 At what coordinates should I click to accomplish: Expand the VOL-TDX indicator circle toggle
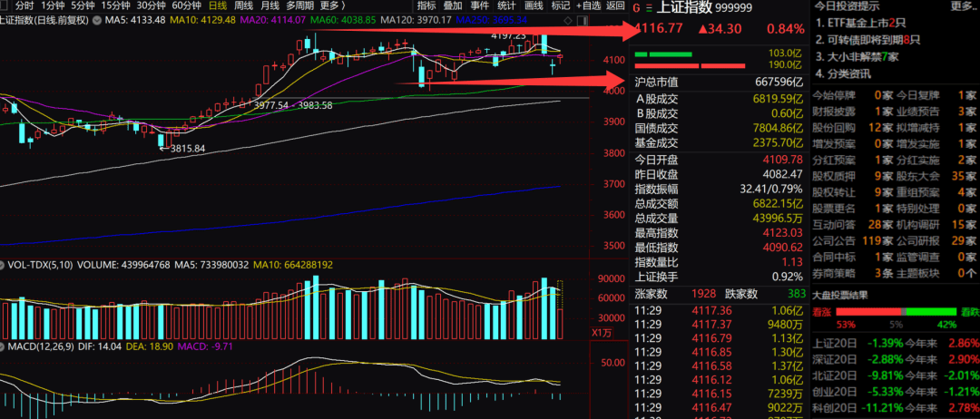click(x=4, y=265)
